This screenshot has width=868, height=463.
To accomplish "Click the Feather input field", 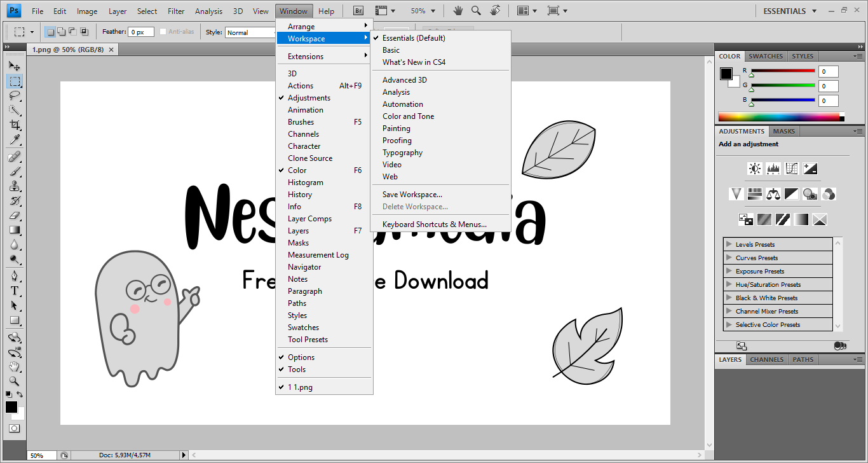I will [140, 32].
